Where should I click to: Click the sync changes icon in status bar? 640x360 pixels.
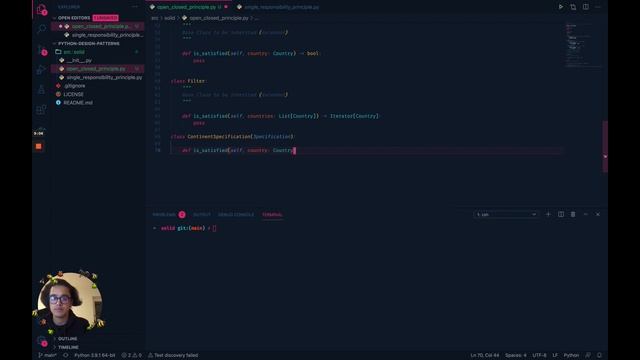[65, 355]
